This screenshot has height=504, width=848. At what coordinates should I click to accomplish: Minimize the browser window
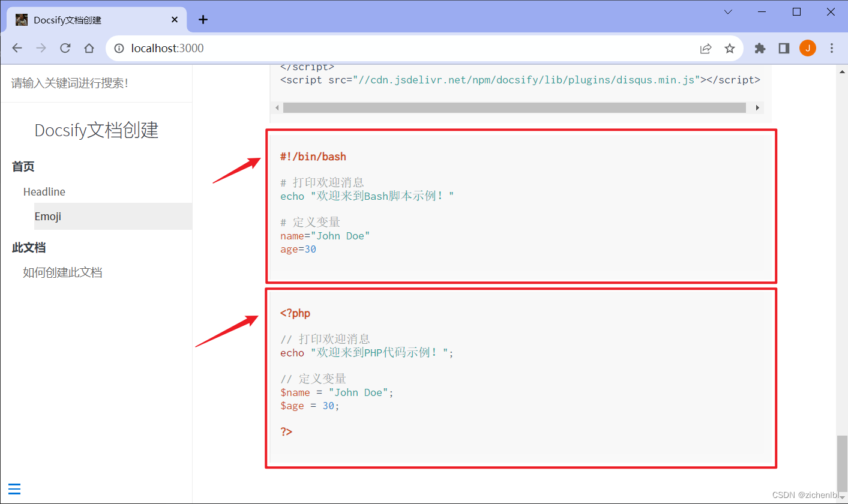click(x=763, y=12)
